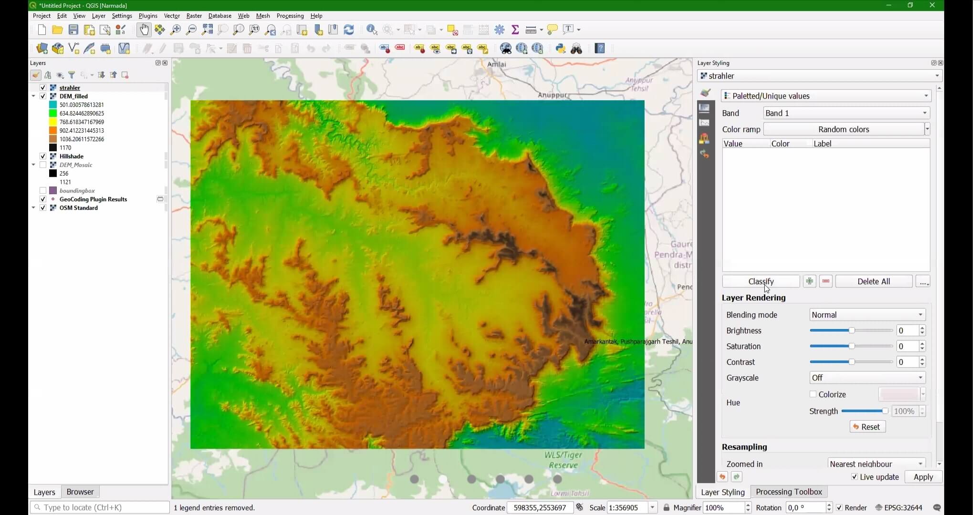The image size is (980, 515).
Task: Open the Raster menu
Action: coord(194,16)
